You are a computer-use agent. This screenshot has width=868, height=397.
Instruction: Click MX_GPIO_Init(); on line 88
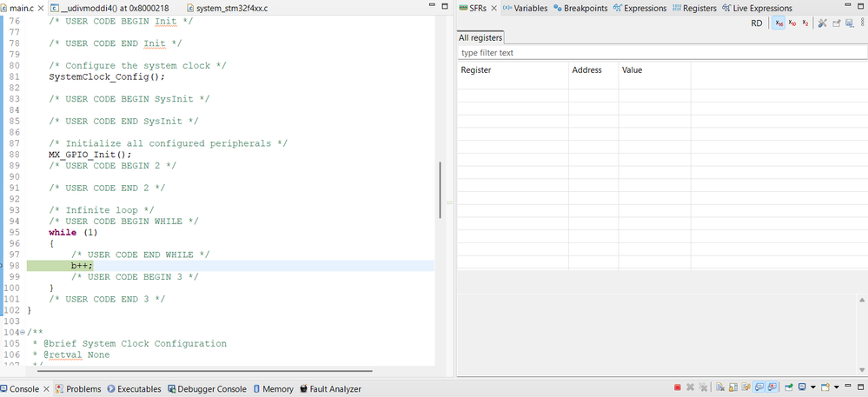tap(90, 155)
